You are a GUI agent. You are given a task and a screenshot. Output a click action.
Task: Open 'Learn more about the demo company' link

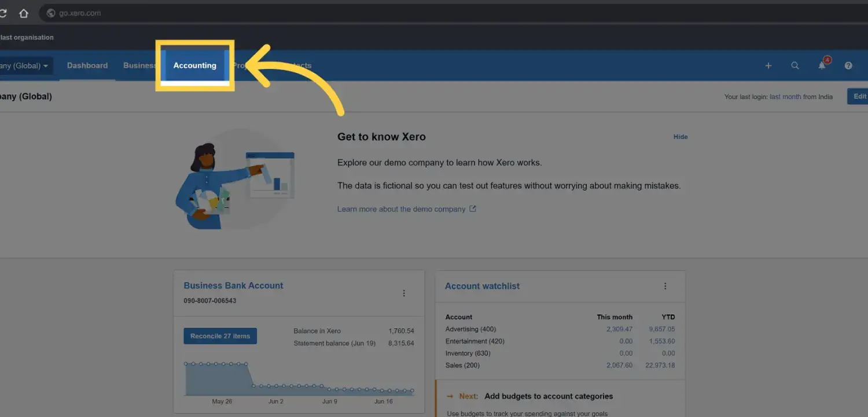401,209
